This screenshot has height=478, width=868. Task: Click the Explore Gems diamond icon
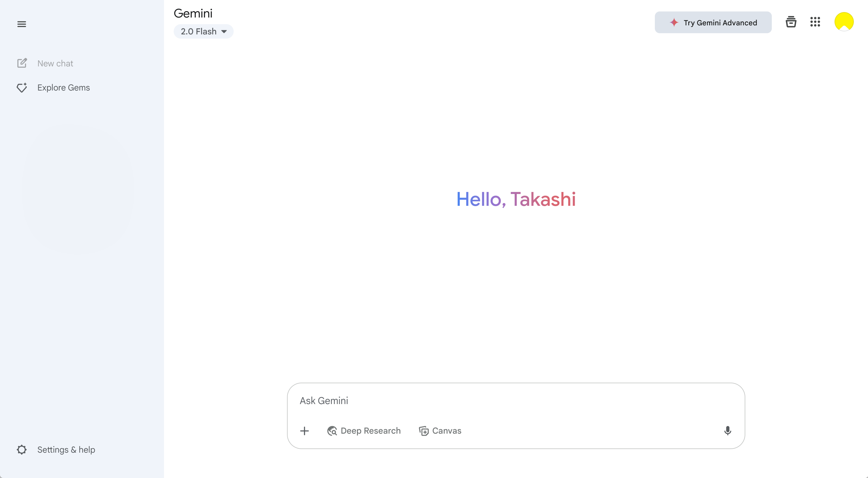[x=22, y=88]
